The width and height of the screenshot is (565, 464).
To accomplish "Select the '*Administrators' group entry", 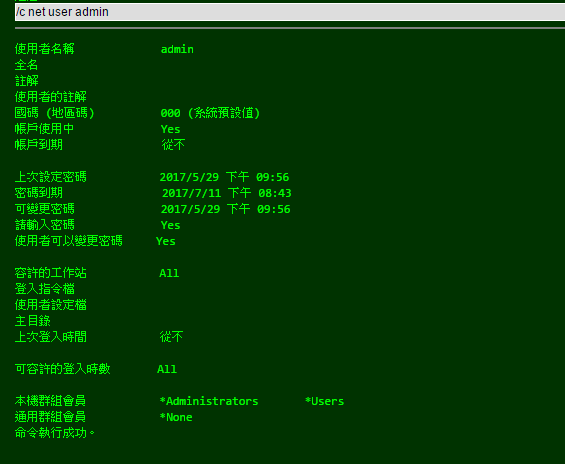I will (x=209, y=401).
